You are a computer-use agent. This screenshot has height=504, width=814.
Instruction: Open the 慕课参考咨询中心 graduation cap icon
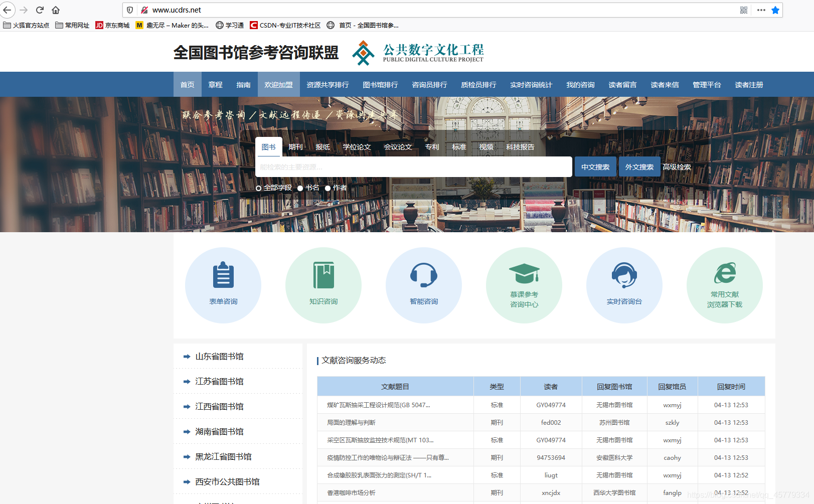click(x=524, y=273)
